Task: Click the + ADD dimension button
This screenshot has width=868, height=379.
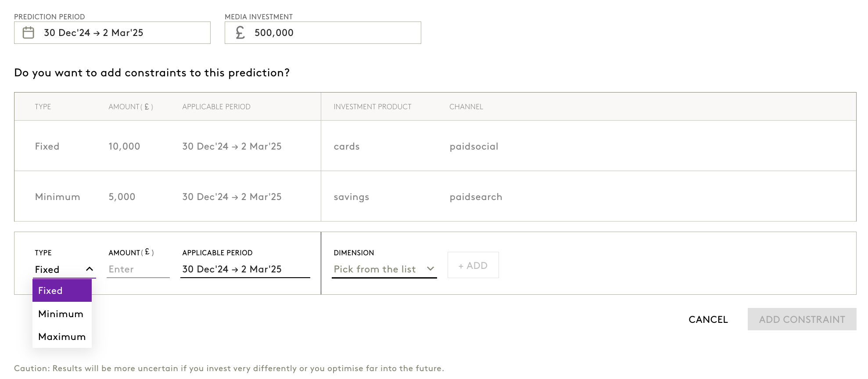Action: [x=473, y=265]
